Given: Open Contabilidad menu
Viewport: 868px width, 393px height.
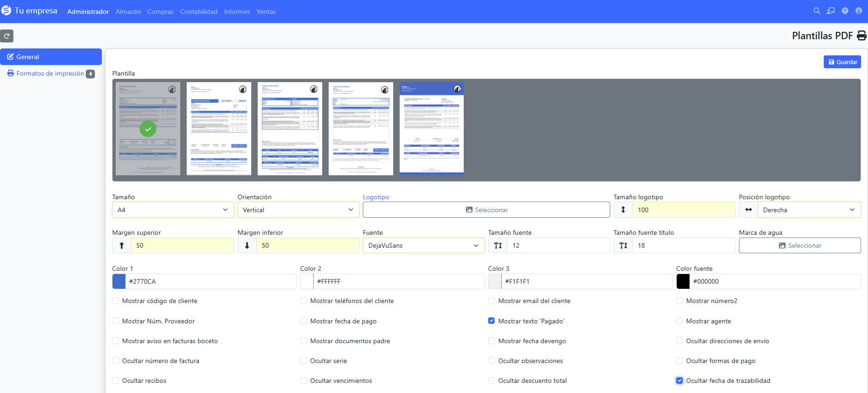Looking at the screenshot, I should coord(199,12).
